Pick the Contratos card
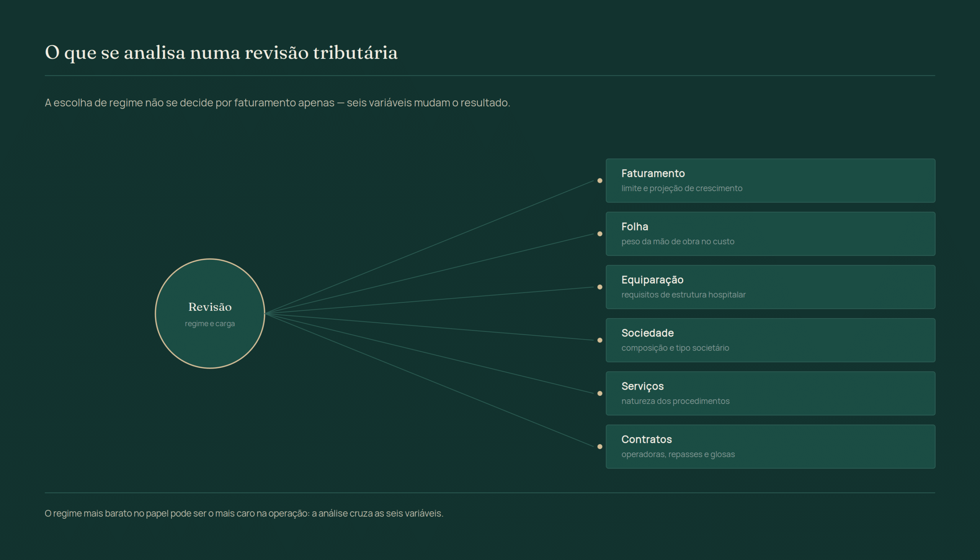The image size is (980, 560). click(x=770, y=447)
